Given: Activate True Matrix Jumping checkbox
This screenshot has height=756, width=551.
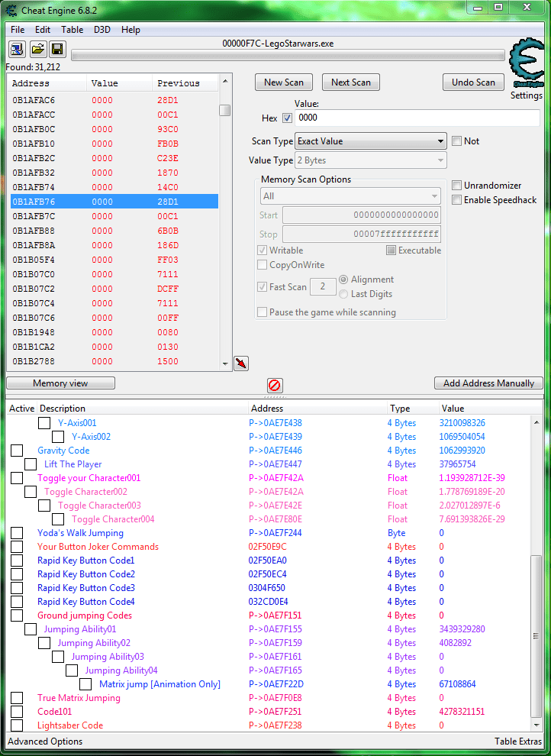Looking at the screenshot, I should pyautogui.click(x=17, y=698).
